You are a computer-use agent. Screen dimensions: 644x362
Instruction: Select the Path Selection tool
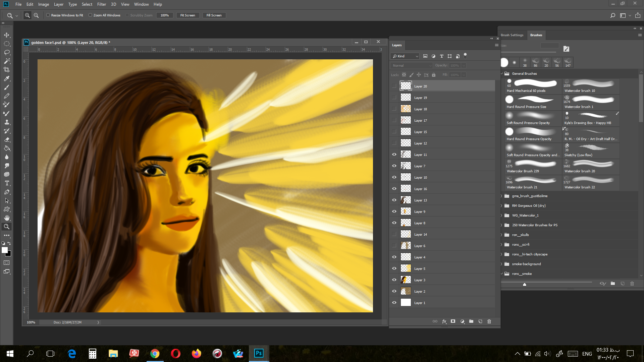coord(7,200)
